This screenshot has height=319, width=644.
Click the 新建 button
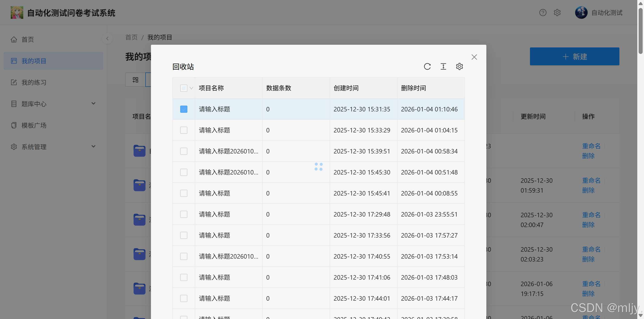(574, 57)
